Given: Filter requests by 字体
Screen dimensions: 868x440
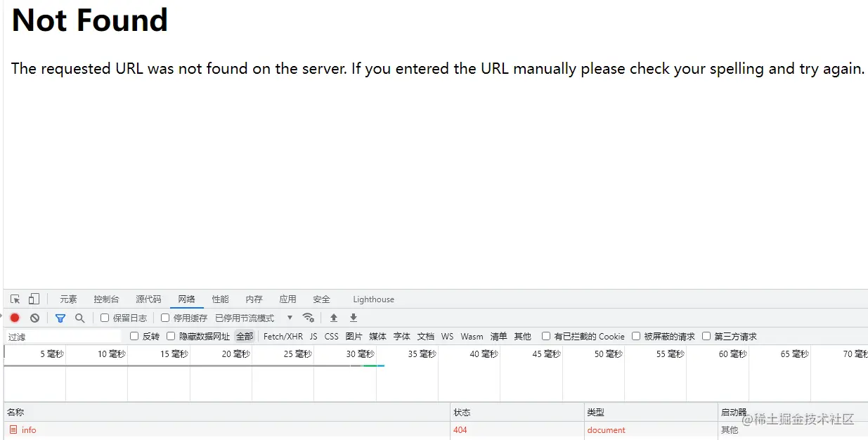Looking at the screenshot, I should [402, 336].
